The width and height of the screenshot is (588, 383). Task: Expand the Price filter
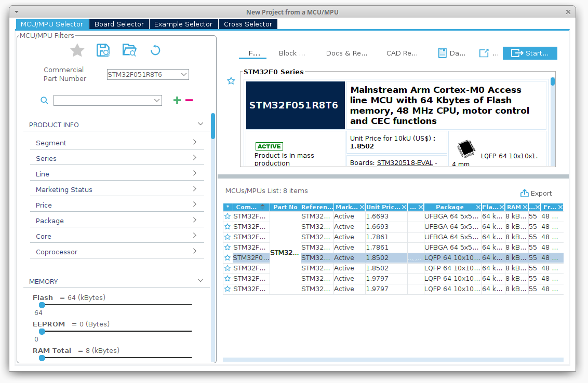point(195,204)
